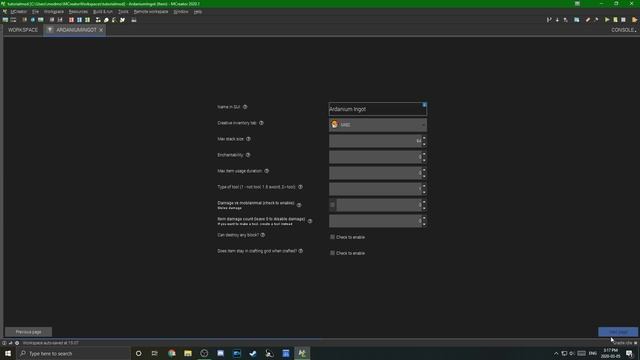
Task: Close the ARDANIUMINGOT tab
Action: click(x=101, y=30)
